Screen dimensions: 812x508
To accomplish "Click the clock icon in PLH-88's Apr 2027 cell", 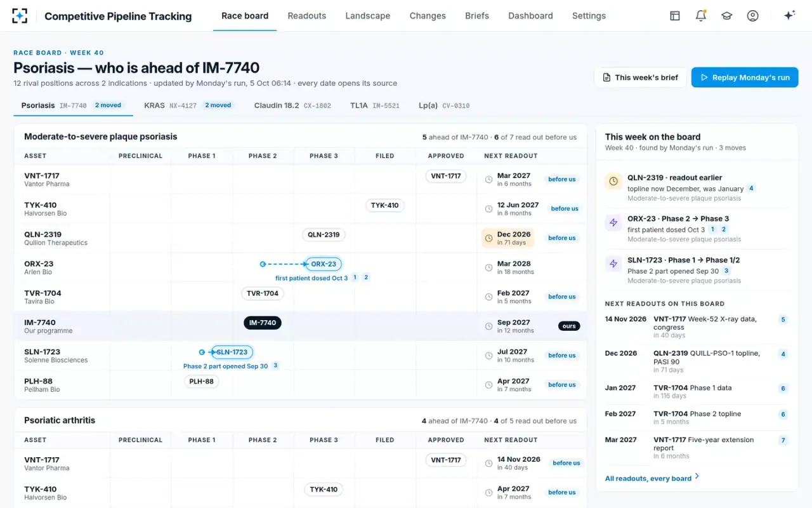I will click(488, 385).
